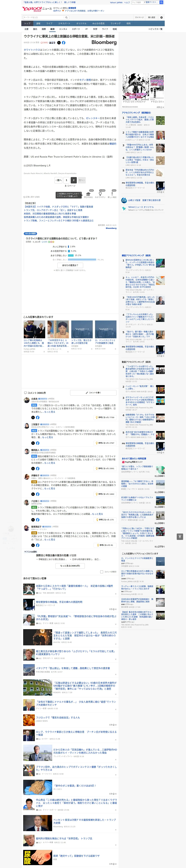Image resolution: width=186 pixels, height=868 pixels.
Task: Open 購入履歴 page
Action: coord(152,18)
